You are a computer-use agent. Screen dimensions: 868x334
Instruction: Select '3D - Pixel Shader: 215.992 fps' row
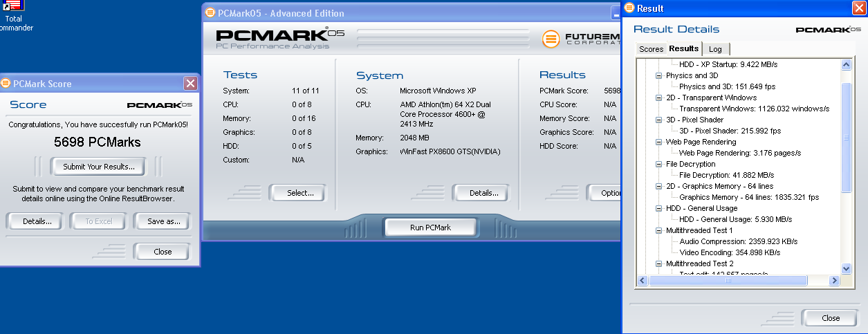730,131
